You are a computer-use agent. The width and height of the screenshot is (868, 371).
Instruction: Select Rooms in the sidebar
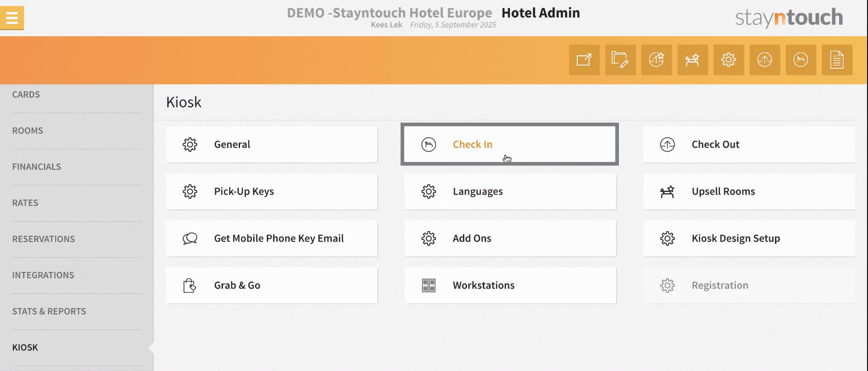(28, 131)
